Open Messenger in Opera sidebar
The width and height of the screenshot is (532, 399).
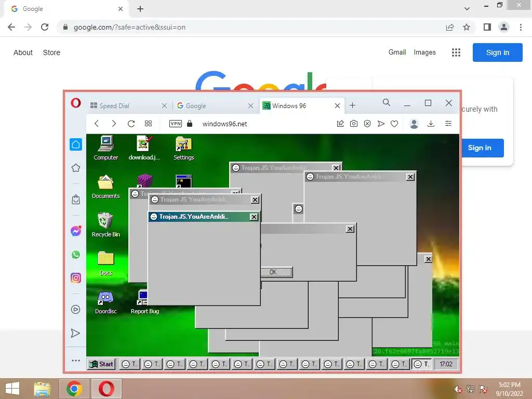(x=76, y=231)
